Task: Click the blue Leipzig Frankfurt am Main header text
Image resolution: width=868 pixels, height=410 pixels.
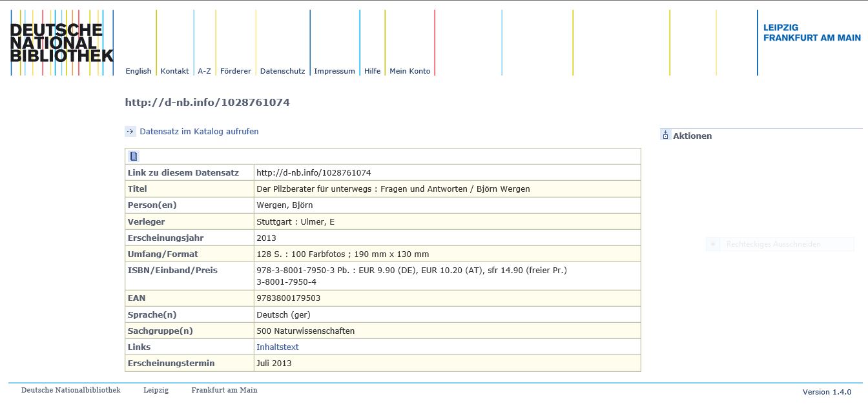Action: [x=811, y=33]
